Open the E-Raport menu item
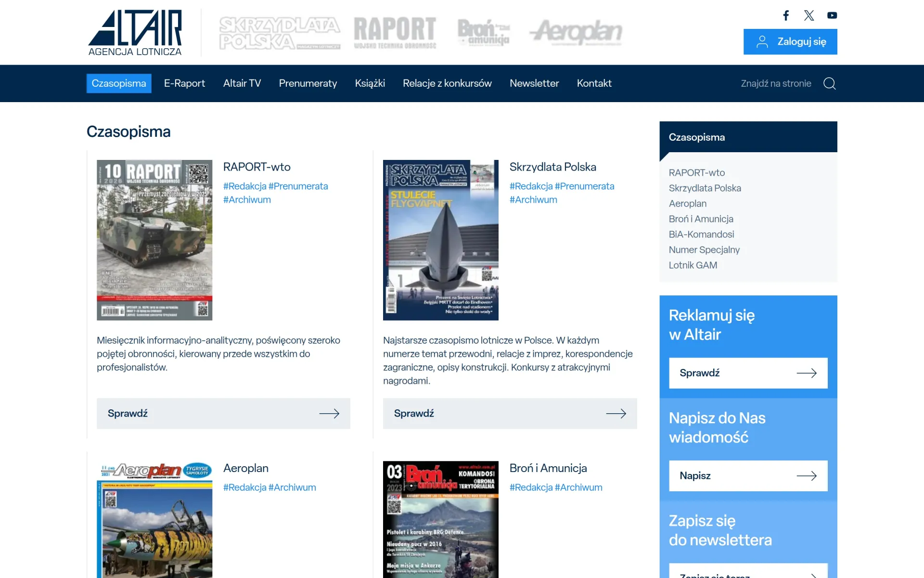Screen dimensions: 924x578 (x=184, y=83)
